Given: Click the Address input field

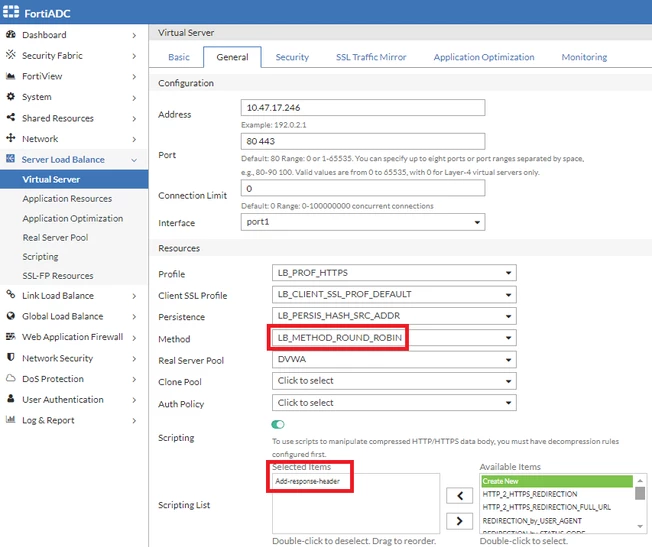Looking at the screenshot, I should (x=363, y=107).
